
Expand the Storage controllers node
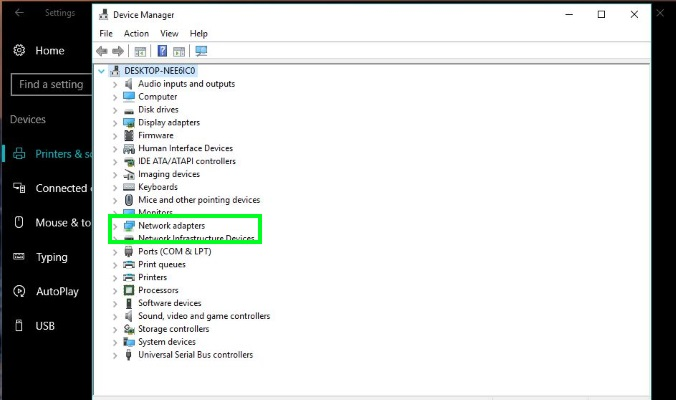point(115,330)
